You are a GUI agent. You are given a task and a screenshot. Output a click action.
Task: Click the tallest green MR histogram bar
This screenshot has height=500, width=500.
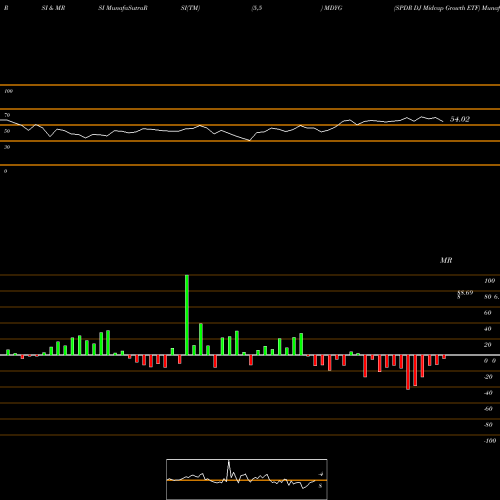187,315
